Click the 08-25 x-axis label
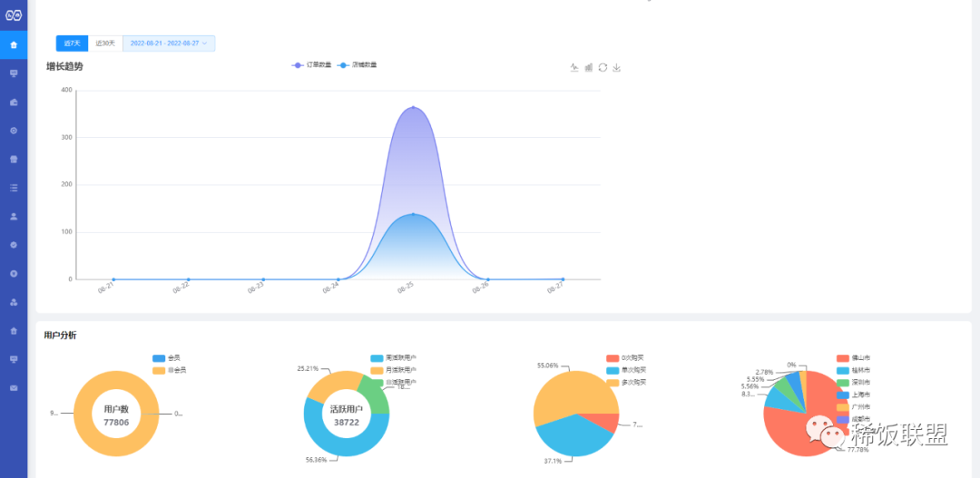 pos(407,288)
